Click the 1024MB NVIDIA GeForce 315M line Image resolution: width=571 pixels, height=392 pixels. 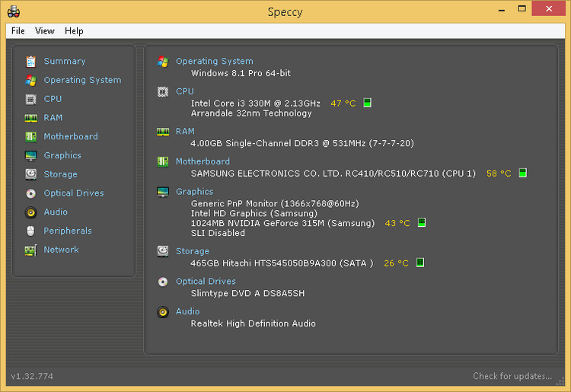pos(282,223)
